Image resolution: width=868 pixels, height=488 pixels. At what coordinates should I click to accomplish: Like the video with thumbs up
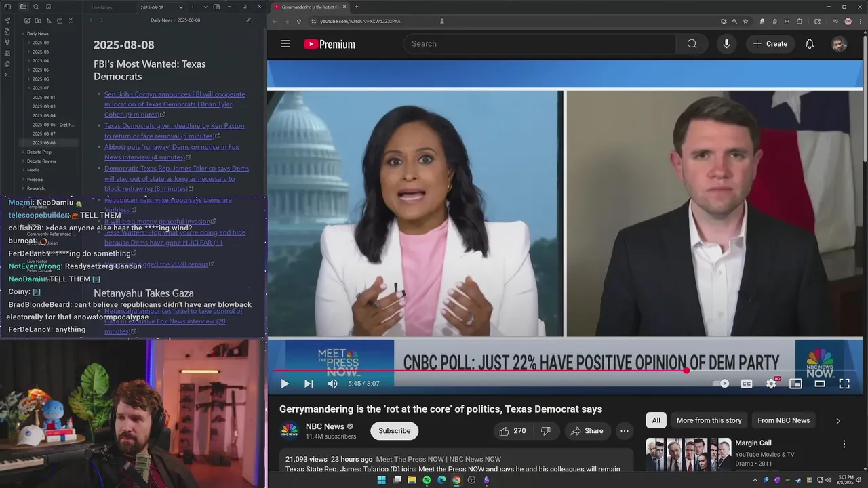coord(512,431)
